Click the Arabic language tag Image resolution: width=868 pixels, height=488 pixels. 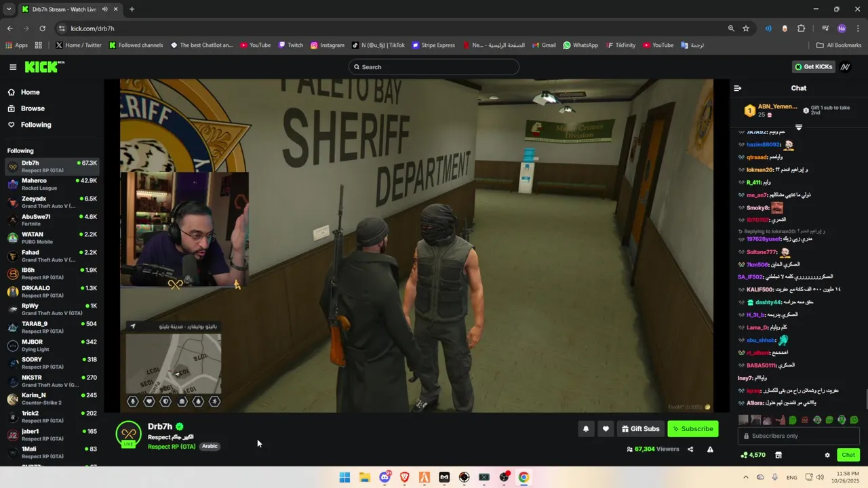[x=210, y=446]
